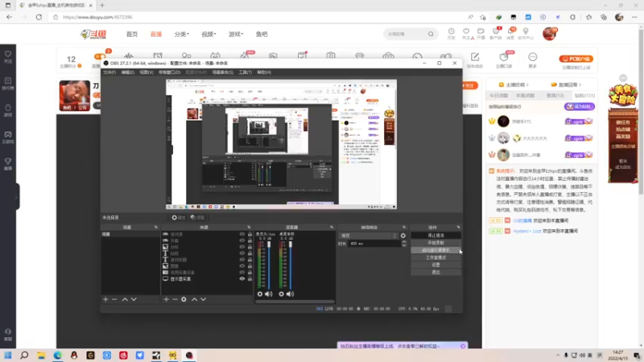Expand the 分类 dropdown in Douyu nav
The width and height of the screenshot is (644, 362).
tap(182, 34)
